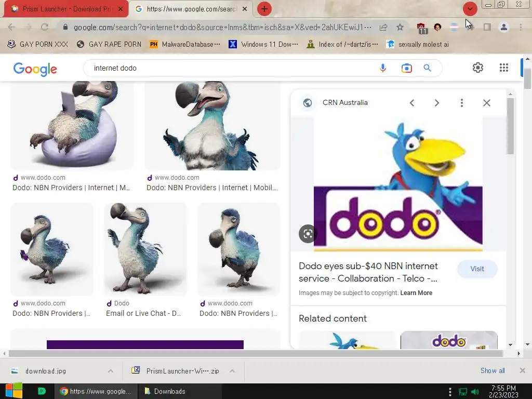The image size is (532, 399).
Task: Open the network tray icon
Action: [463, 392]
